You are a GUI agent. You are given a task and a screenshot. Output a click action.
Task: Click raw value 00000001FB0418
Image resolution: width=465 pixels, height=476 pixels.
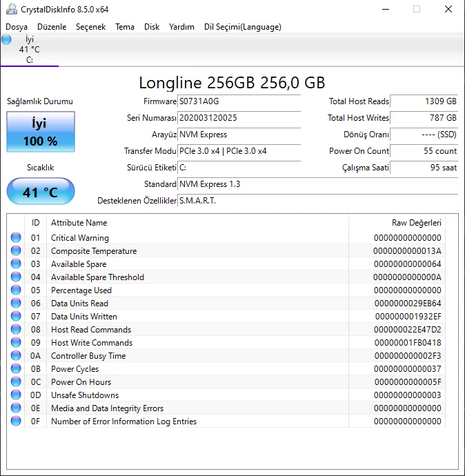pyautogui.click(x=408, y=343)
